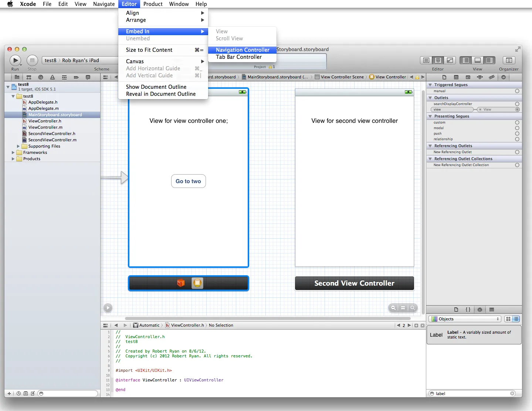Screen dimensions: 532x411
Task: Open the Objects library dropdown
Action: pyautogui.click(x=465, y=319)
